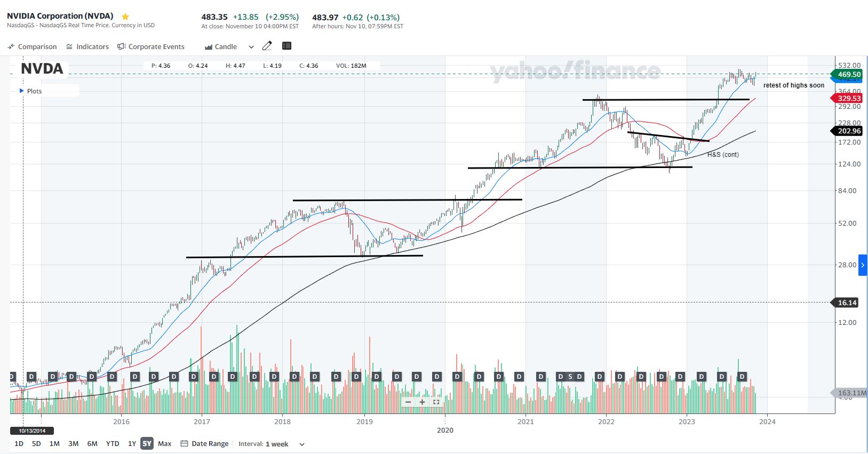Click the Corporate Events button
Image resolution: width=868 pixels, height=454 pixels.
[x=151, y=47]
